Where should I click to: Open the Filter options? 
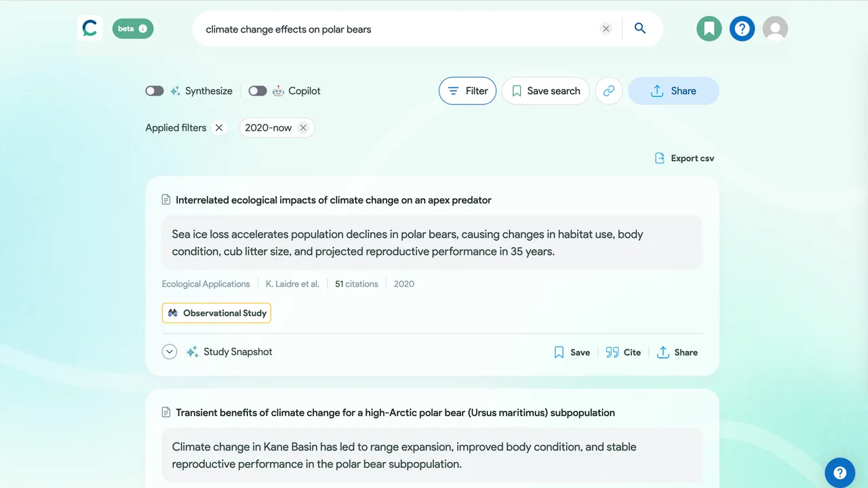click(468, 91)
